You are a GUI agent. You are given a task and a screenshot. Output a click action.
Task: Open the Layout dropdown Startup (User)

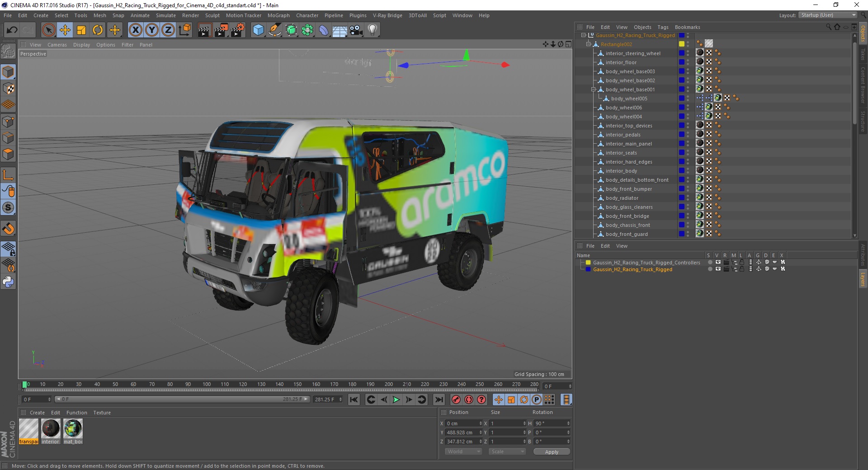[828, 15]
